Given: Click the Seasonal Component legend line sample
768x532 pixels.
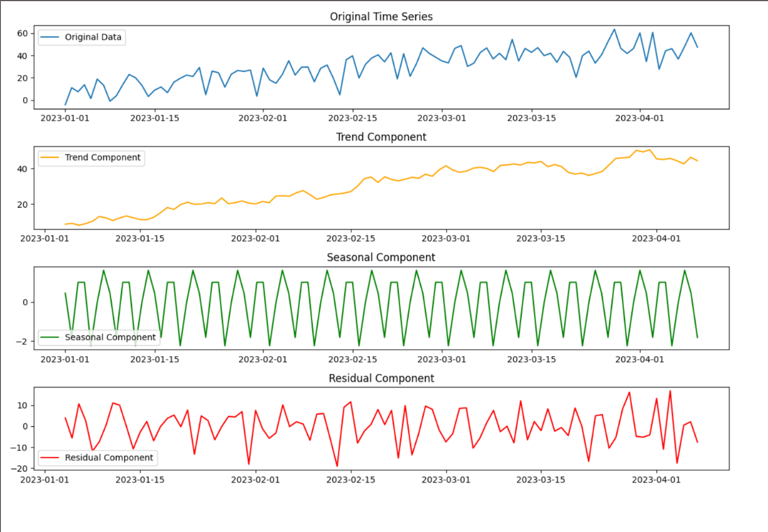Looking at the screenshot, I should [x=51, y=337].
